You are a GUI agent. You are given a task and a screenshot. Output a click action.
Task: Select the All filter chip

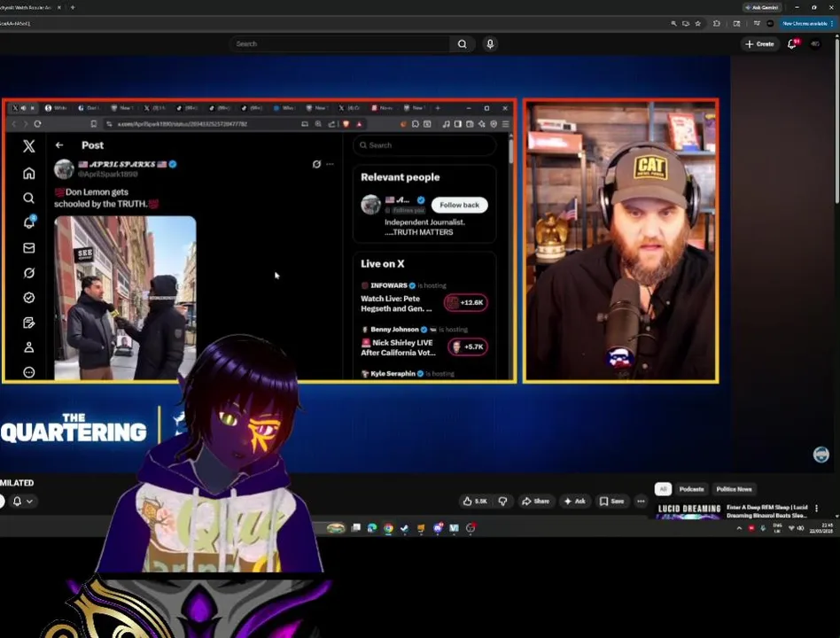pyautogui.click(x=663, y=489)
